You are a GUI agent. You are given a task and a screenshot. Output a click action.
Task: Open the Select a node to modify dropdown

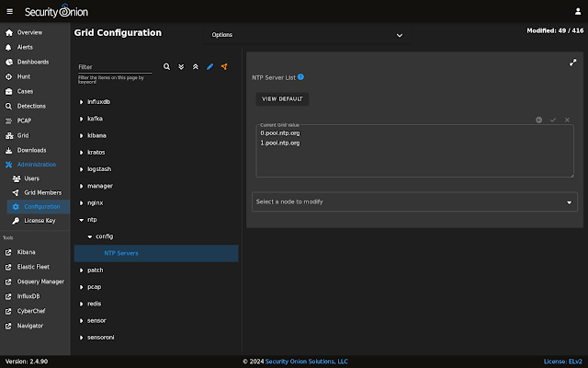(x=414, y=201)
